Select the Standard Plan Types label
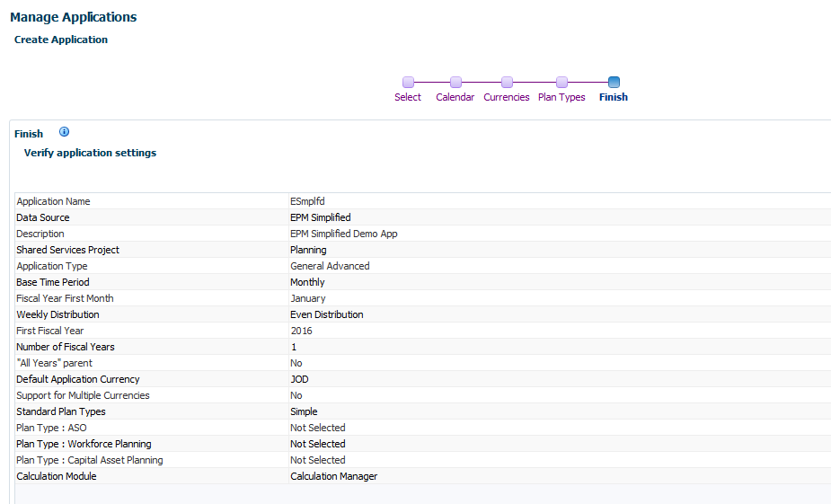Viewport: 831px width, 504px height. pyautogui.click(x=61, y=411)
